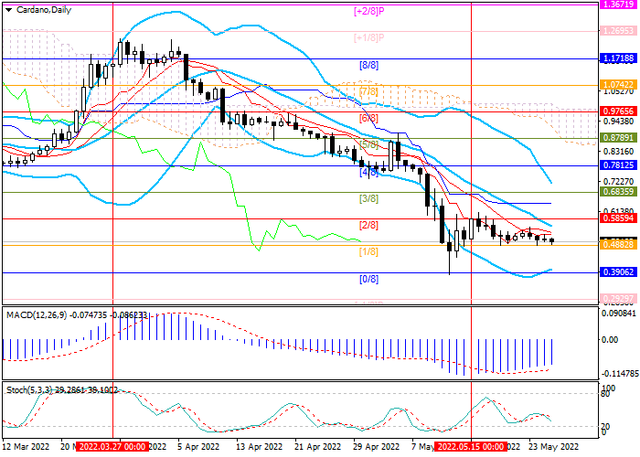Click the red 0.97656 price tag

(619, 111)
